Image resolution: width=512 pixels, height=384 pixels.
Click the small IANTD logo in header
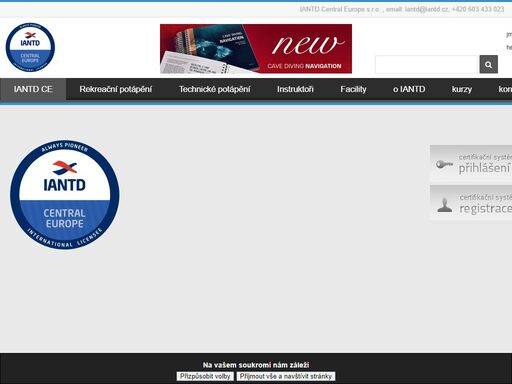tap(30, 47)
